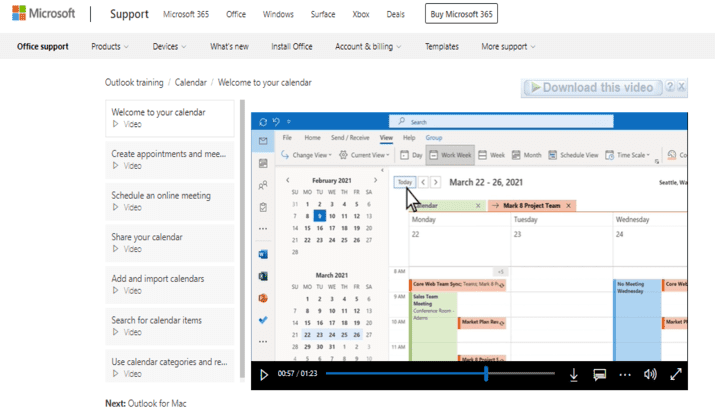This screenshot has width=715, height=420.
Task: Close the Mark 8 Project Team tab
Action: coord(568,206)
